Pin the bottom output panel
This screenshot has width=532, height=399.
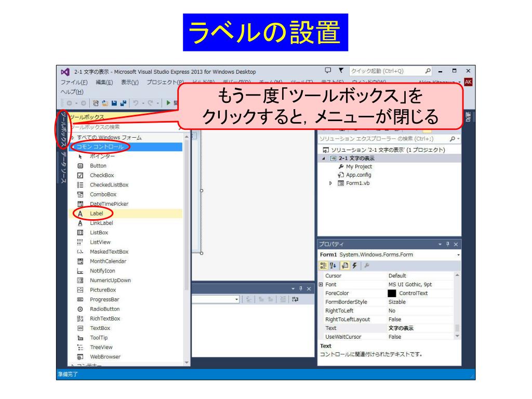301,288
